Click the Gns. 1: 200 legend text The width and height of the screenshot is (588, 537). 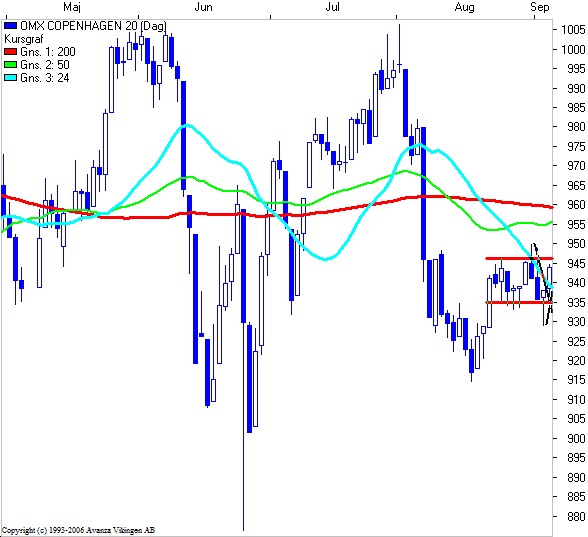coord(48,52)
